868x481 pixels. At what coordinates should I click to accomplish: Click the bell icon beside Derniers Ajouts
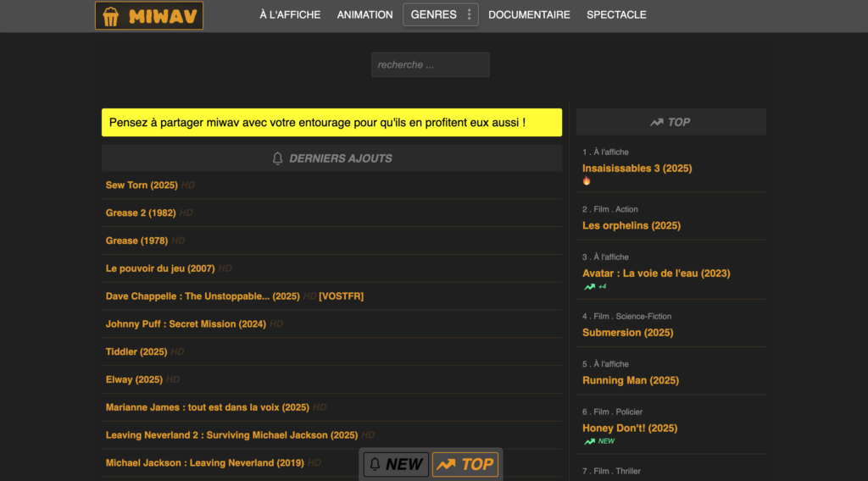(x=277, y=158)
